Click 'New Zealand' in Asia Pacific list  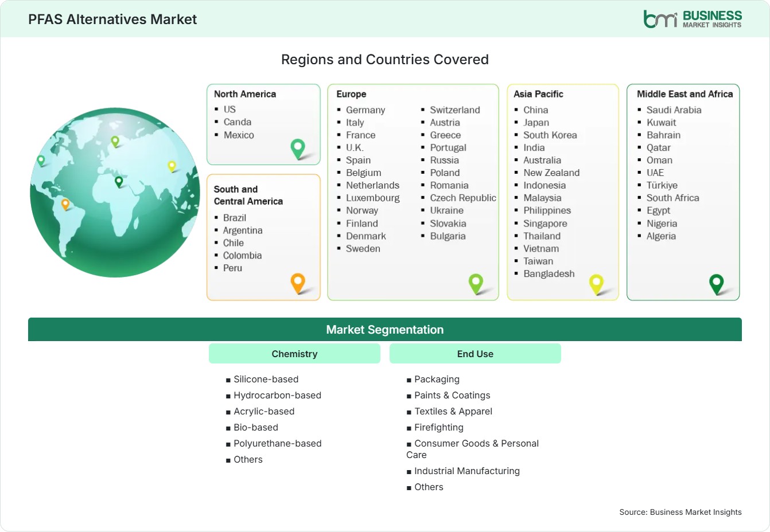[551, 173]
